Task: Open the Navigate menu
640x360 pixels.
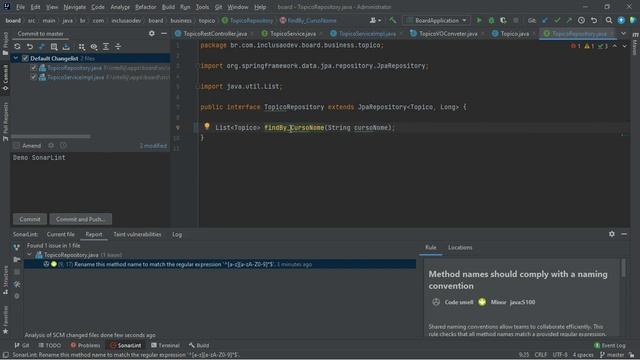Action: (75, 7)
